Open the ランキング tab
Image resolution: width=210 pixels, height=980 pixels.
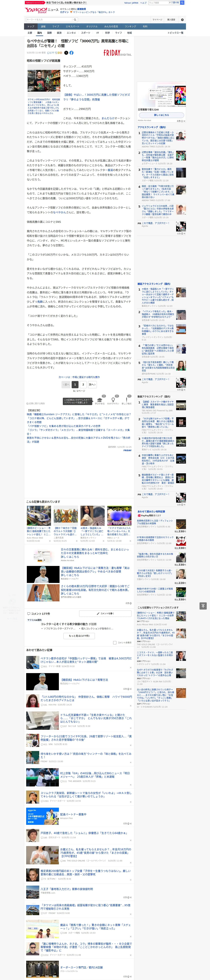click(130, 27)
